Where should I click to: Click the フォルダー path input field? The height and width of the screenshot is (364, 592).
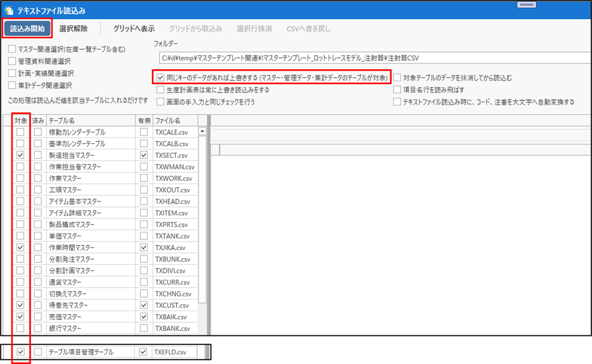(x=376, y=58)
